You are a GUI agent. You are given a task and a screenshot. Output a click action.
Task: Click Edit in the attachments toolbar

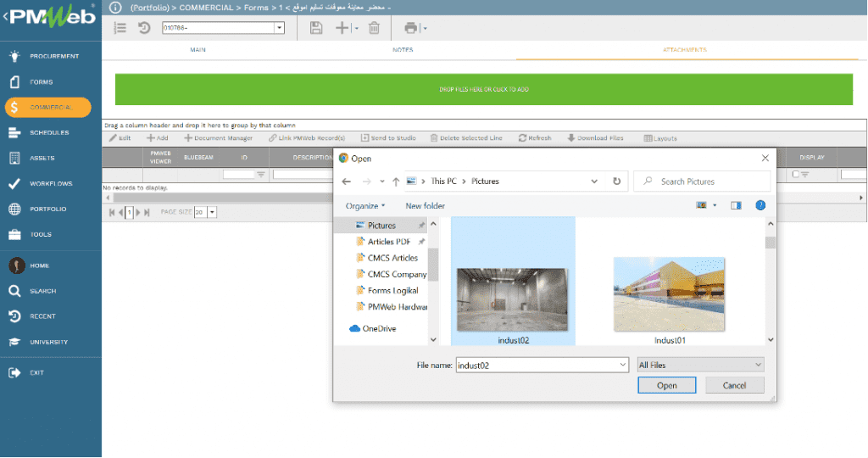[x=120, y=138]
